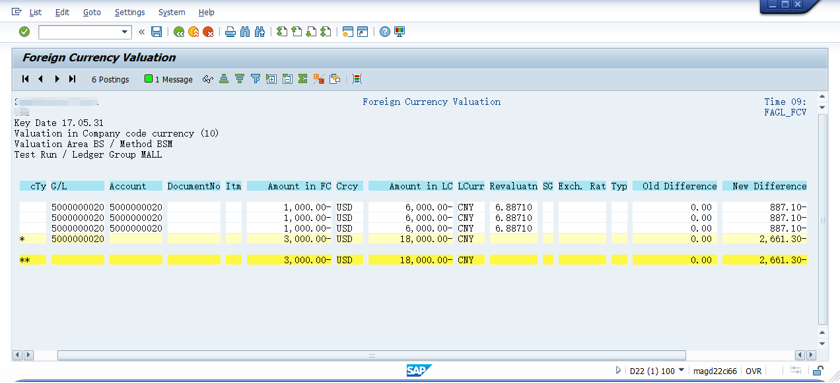
Task: Click the green Back icon
Action: click(179, 32)
